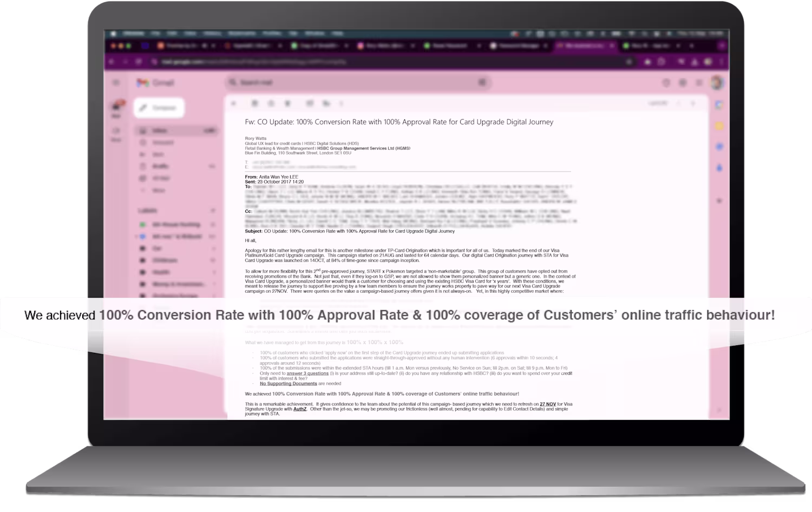The width and height of the screenshot is (812, 512).
Task: Click the browser Back button
Action: [112, 62]
